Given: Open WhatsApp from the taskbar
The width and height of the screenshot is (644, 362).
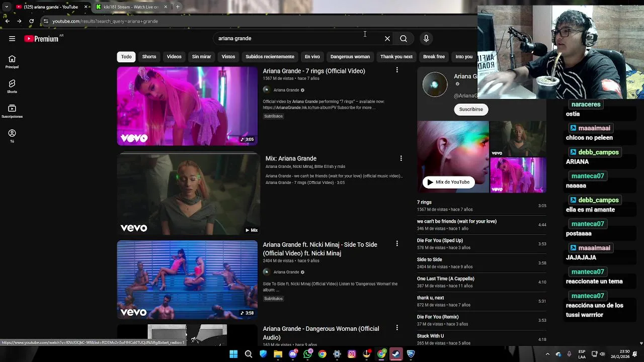Looking at the screenshot, I should pyautogui.click(x=307, y=354).
